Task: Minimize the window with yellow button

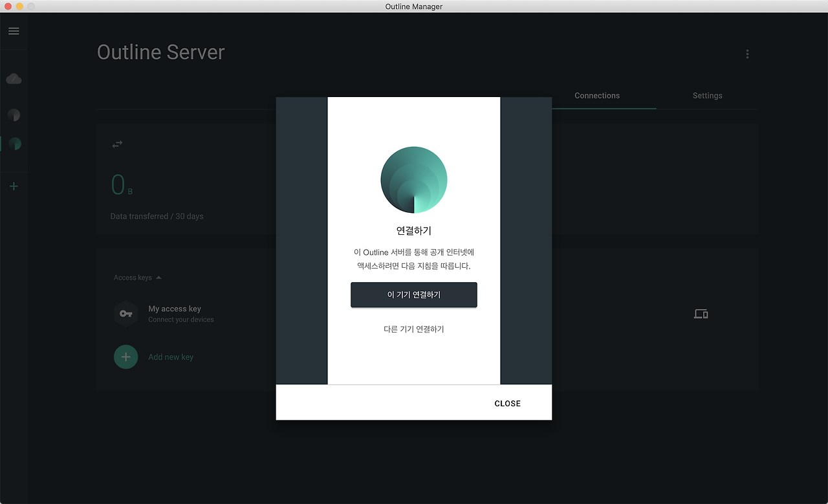Action: coord(19,6)
